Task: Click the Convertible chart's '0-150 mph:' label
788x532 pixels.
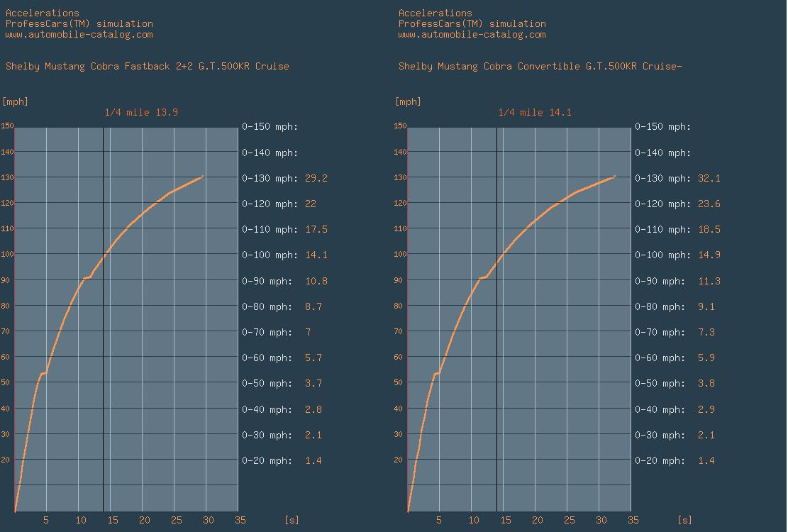Action: coord(663,127)
